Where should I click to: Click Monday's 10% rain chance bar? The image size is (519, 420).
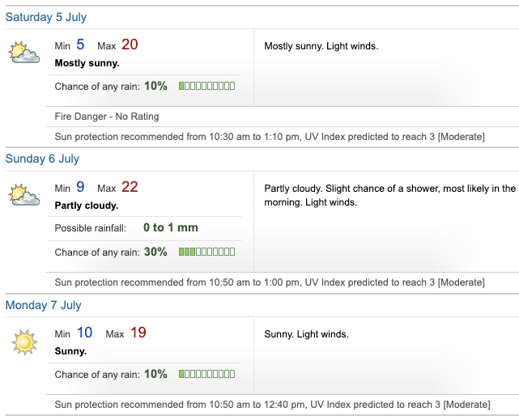(x=206, y=374)
